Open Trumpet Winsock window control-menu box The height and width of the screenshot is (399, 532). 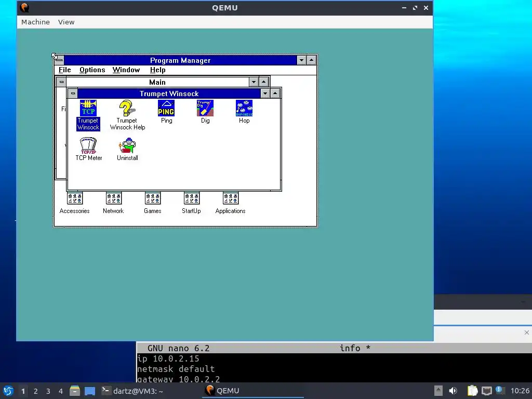pos(73,94)
